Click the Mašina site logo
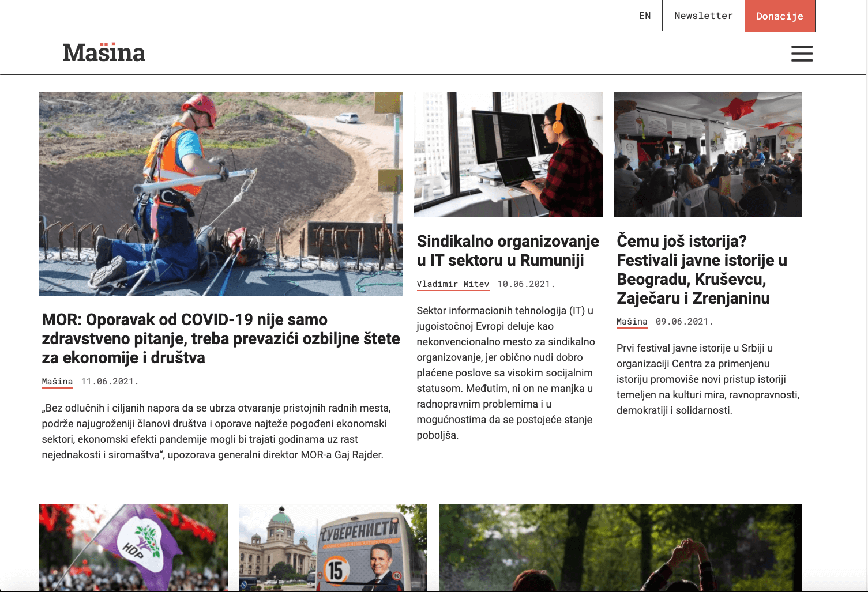This screenshot has height=592, width=868. 104,53
